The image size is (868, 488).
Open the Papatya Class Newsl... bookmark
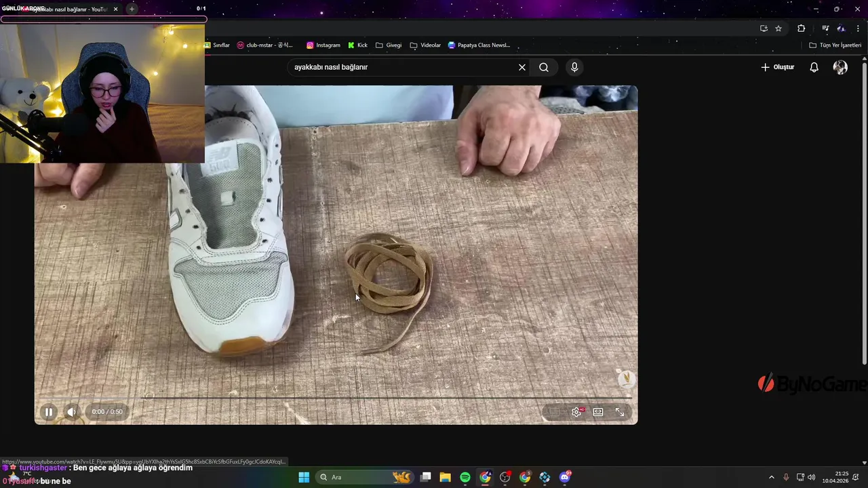(x=479, y=45)
